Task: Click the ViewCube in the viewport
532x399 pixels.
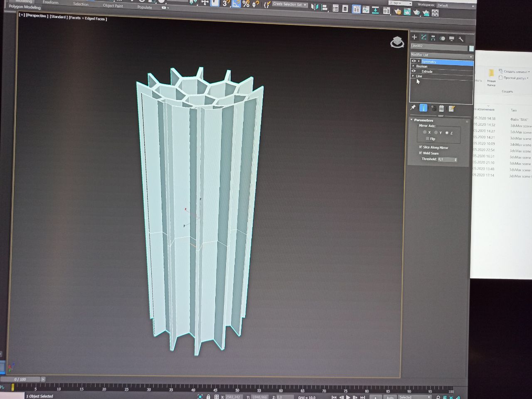Action: (x=397, y=42)
